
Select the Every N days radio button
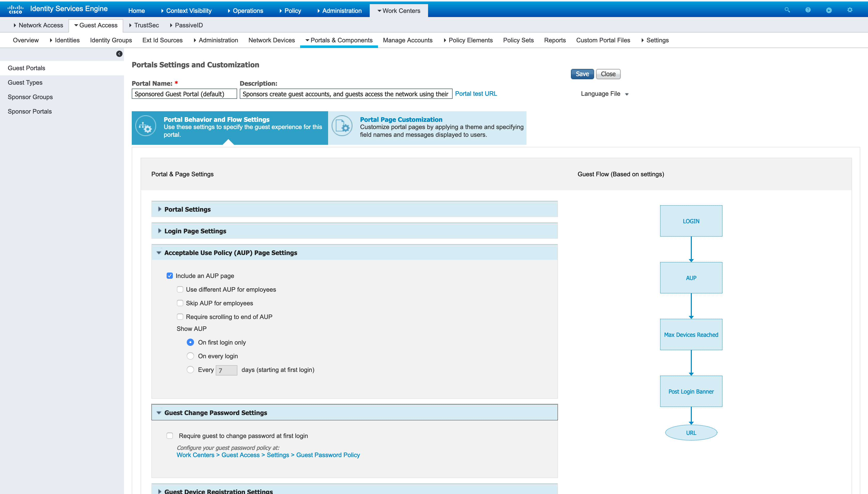click(x=190, y=370)
